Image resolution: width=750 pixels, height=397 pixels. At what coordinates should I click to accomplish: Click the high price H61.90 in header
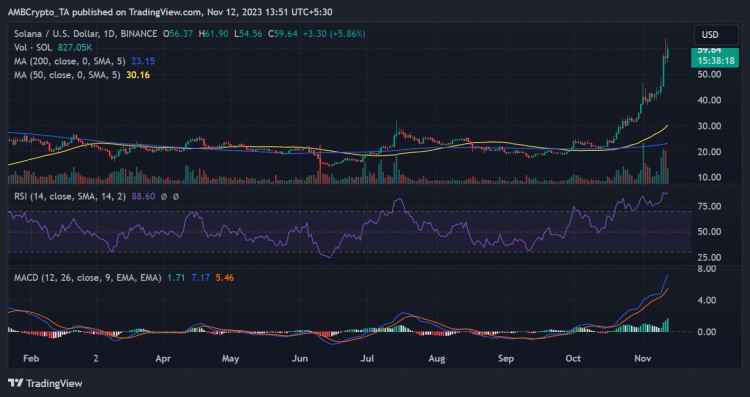pos(214,34)
